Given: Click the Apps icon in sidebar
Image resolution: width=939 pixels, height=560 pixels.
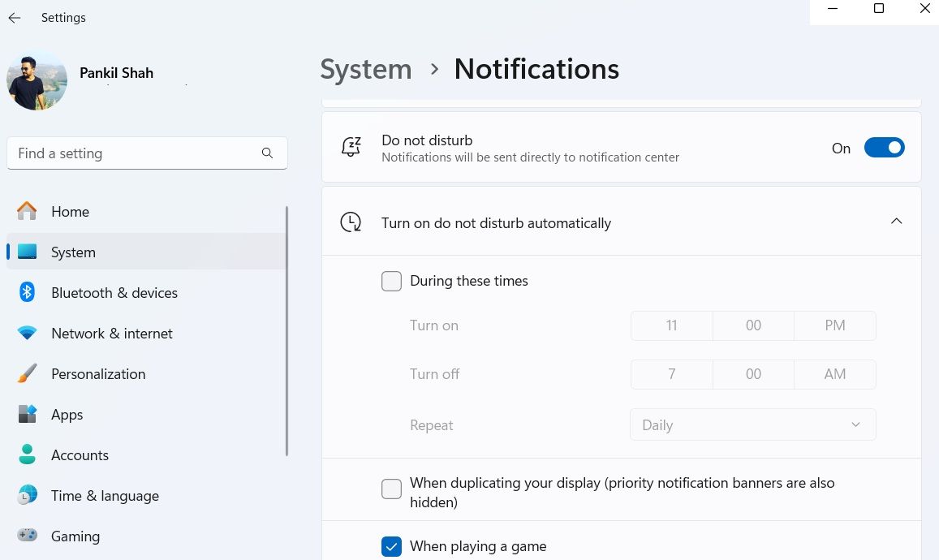Looking at the screenshot, I should (27, 414).
